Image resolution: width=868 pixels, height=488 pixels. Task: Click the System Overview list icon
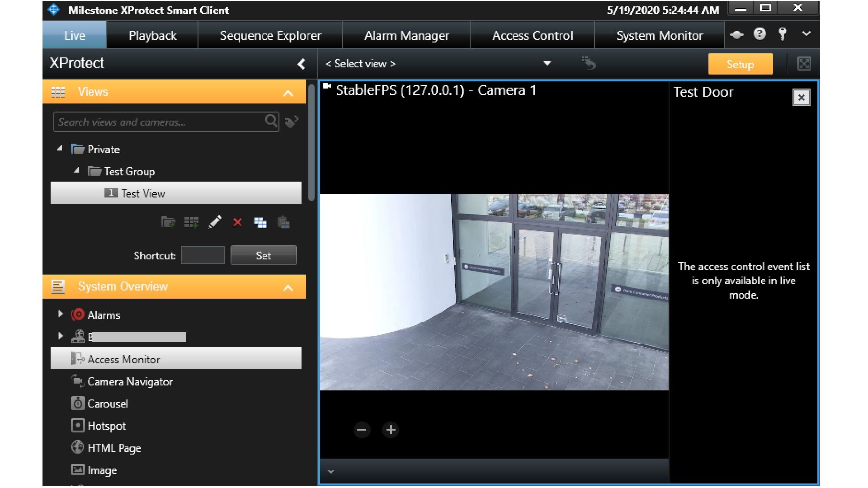(x=58, y=287)
